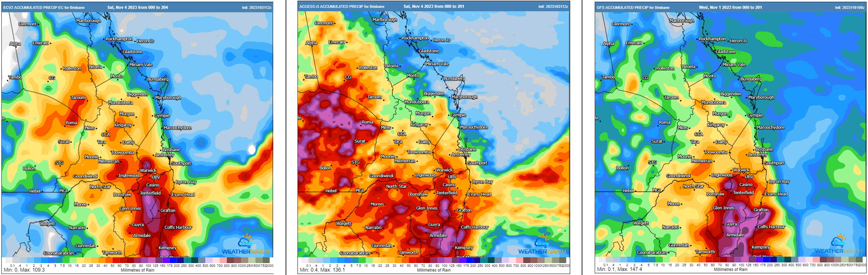Click the rainfall colour scale below the ECV2 map
The width and height of the screenshot is (868, 275).
click(138, 260)
